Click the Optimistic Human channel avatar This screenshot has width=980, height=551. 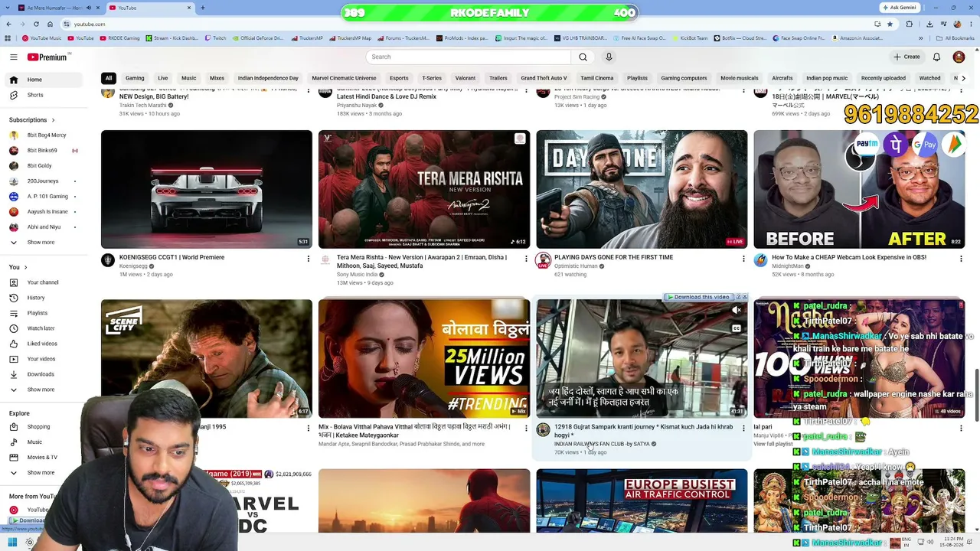[x=543, y=260]
